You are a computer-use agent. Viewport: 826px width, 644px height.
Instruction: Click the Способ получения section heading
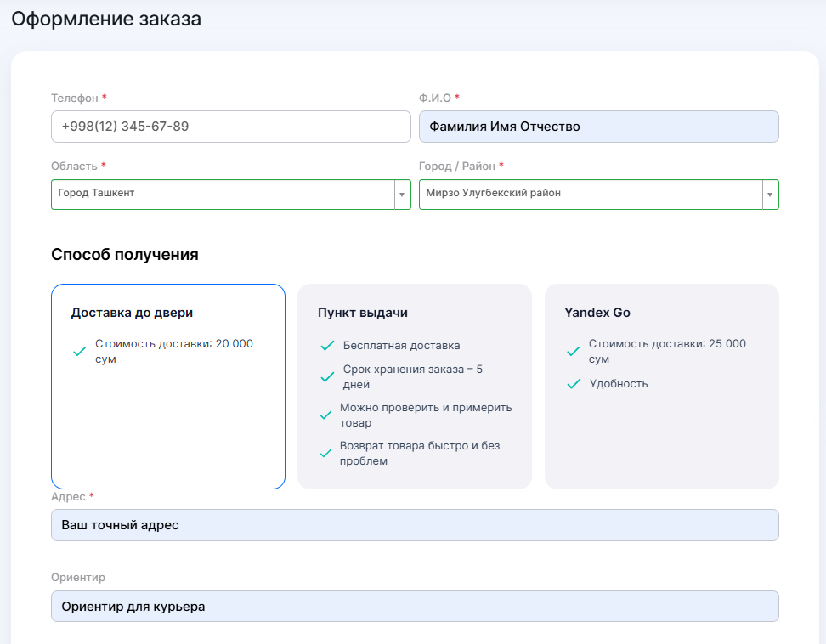[125, 254]
